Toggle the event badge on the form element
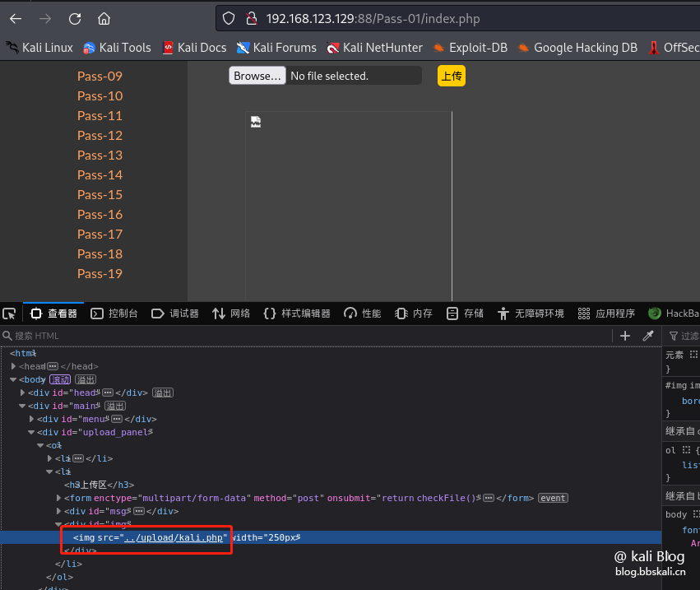This screenshot has width=700, height=590. [x=553, y=498]
